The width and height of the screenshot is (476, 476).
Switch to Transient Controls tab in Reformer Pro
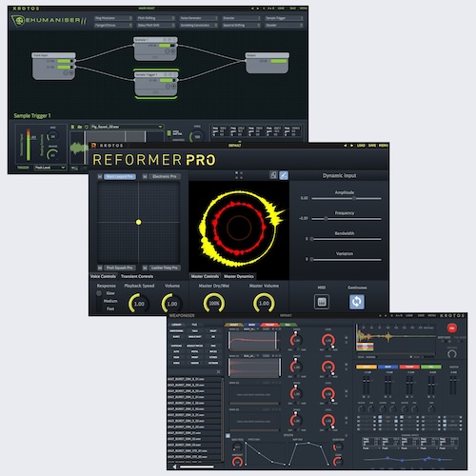tap(137, 276)
